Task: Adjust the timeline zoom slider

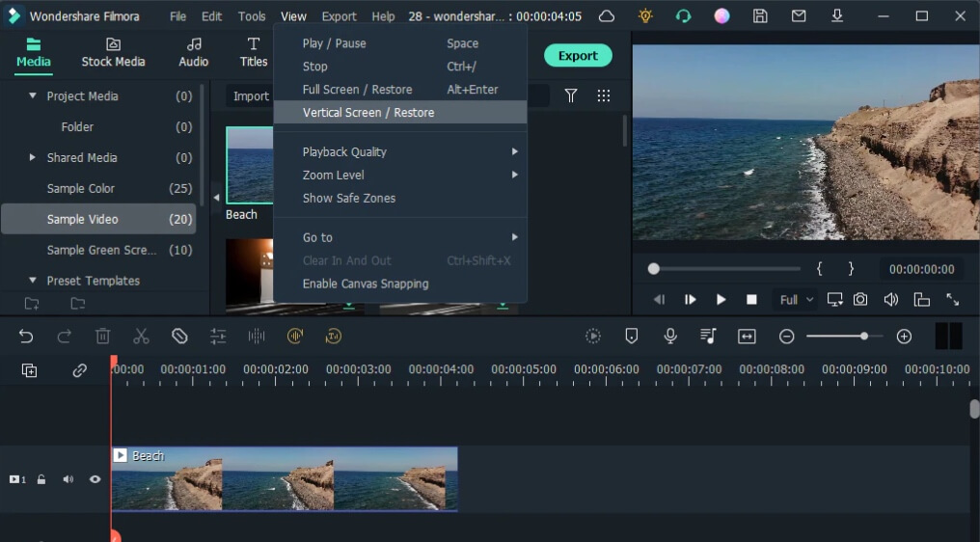Action: coord(844,337)
